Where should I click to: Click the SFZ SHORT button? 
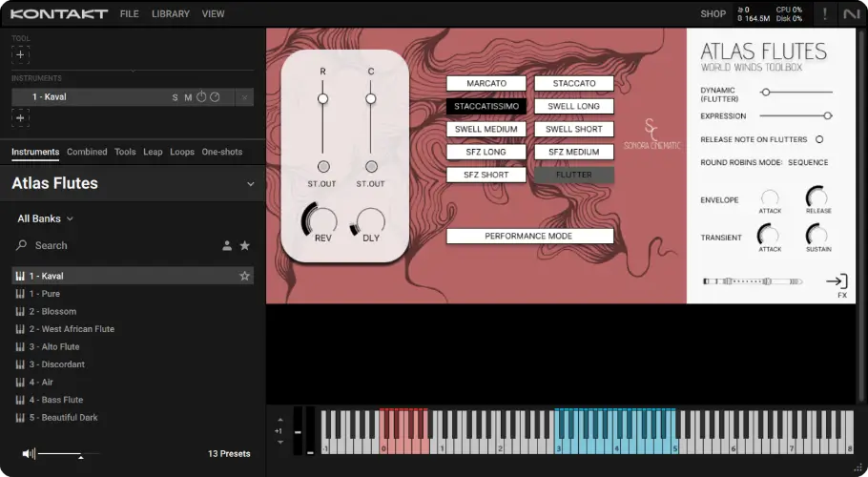tap(486, 175)
